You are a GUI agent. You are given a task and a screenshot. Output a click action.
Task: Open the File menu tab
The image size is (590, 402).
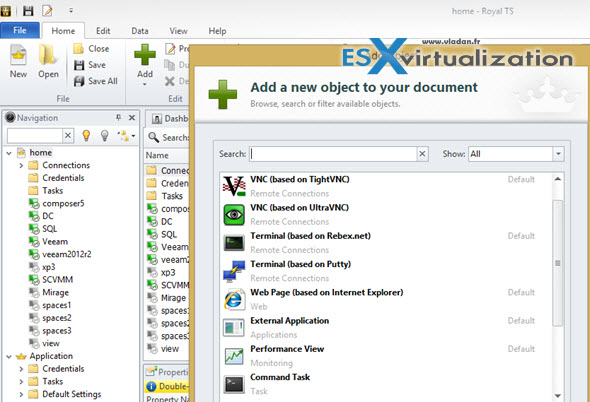click(x=20, y=30)
